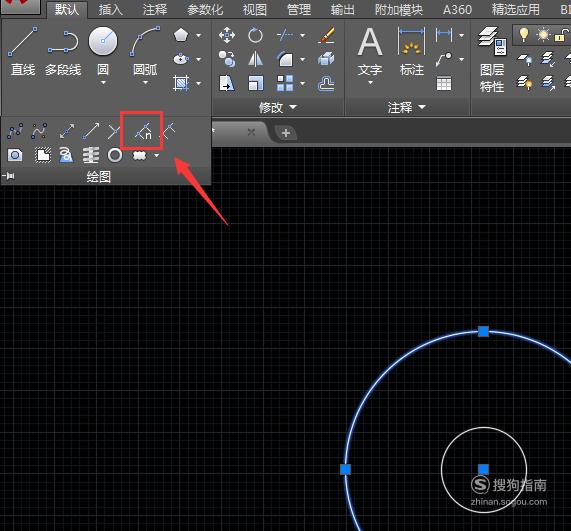The height and width of the screenshot is (531, 571).
Task: Open hatch tool dropdown arrow
Action: 198,83
